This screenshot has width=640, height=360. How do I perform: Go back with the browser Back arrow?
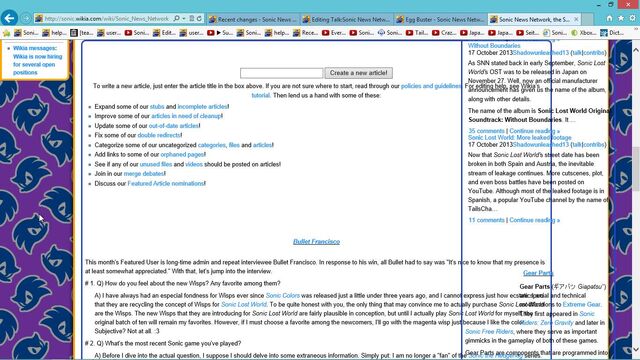coord(9,18)
